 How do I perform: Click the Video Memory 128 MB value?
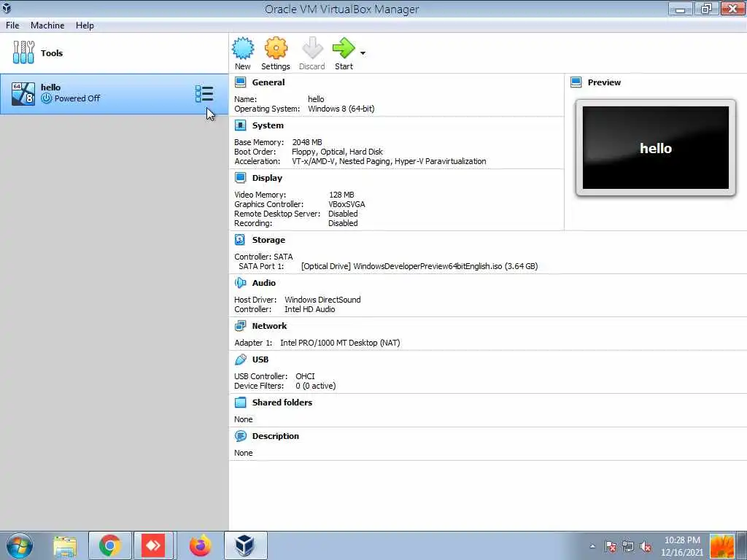[341, 195]
